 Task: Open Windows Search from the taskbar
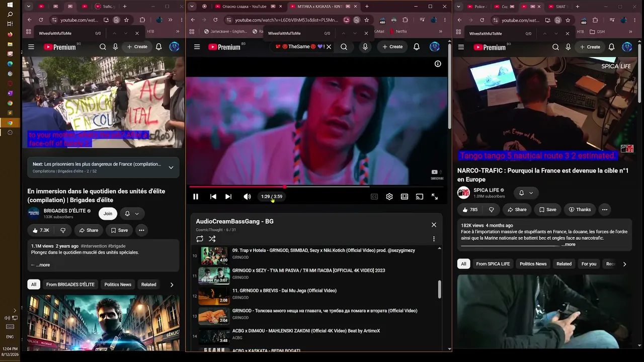point(10,14)
